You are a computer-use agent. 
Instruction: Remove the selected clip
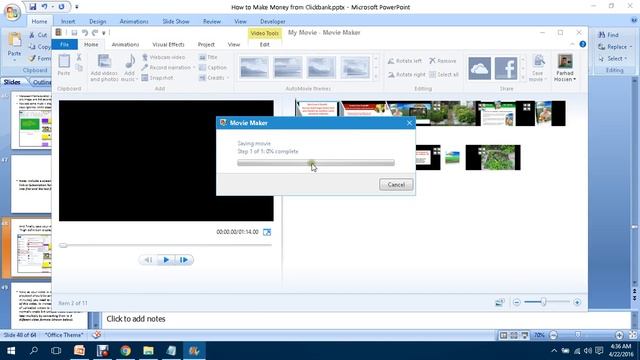[443, 61]
